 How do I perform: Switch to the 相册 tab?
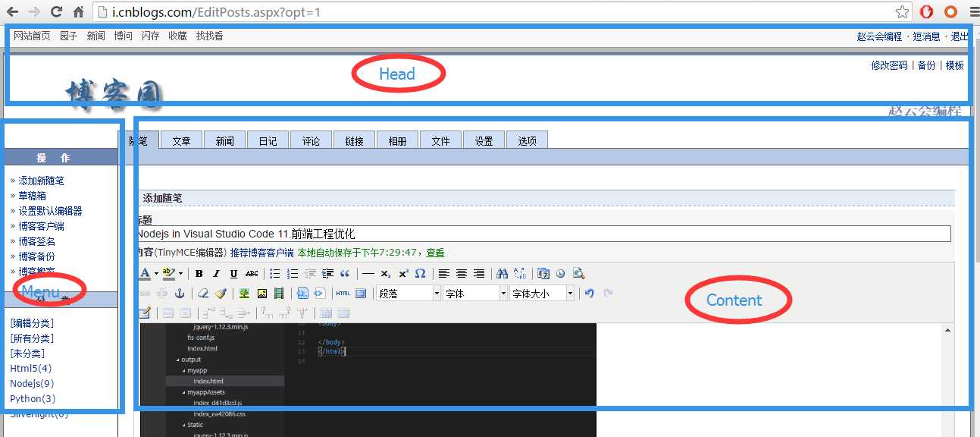click(397, 140)
